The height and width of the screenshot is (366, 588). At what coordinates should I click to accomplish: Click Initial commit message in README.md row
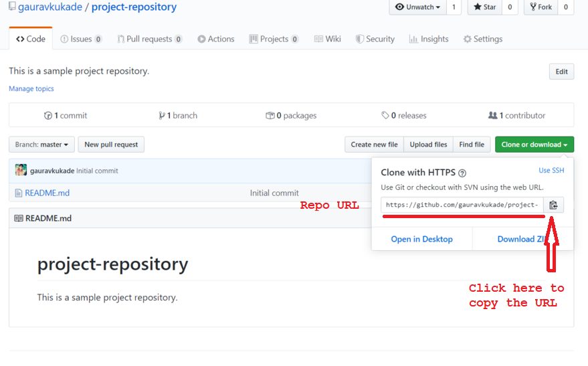click(274, 193)
